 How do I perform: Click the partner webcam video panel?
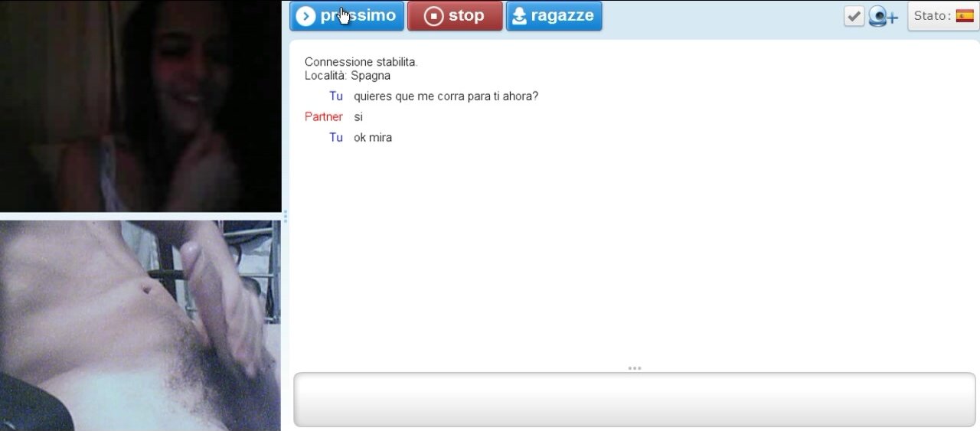(x=141, y=106)
